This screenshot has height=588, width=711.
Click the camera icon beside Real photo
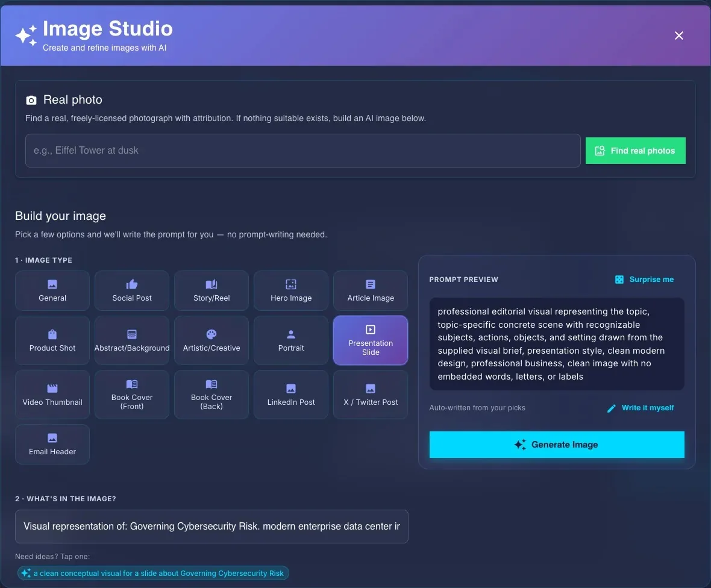click(x=31, y=100)
